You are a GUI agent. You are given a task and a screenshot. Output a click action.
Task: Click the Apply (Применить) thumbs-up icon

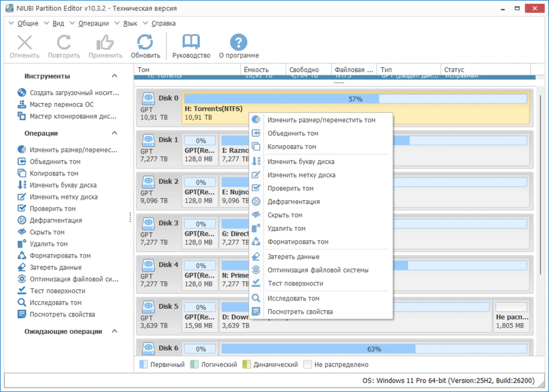click(105, 43)
